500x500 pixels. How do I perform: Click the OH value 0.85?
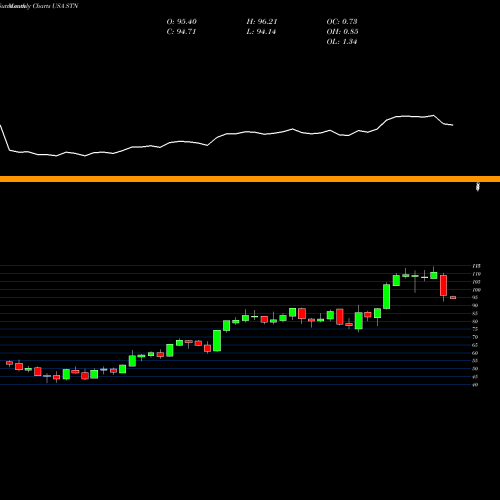[x=350, y=32]
